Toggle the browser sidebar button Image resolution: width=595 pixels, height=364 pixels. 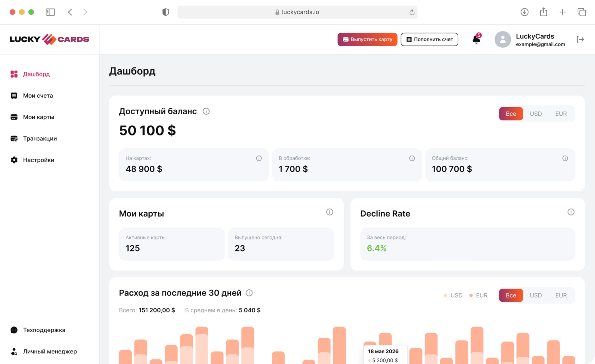pyautogui.click(x=50, y=12)
